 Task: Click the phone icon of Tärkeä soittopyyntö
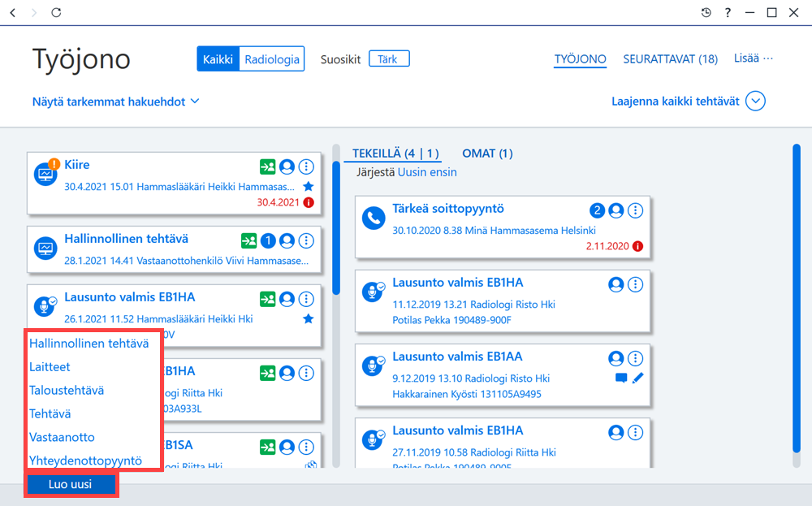click(x=374, y=218)
